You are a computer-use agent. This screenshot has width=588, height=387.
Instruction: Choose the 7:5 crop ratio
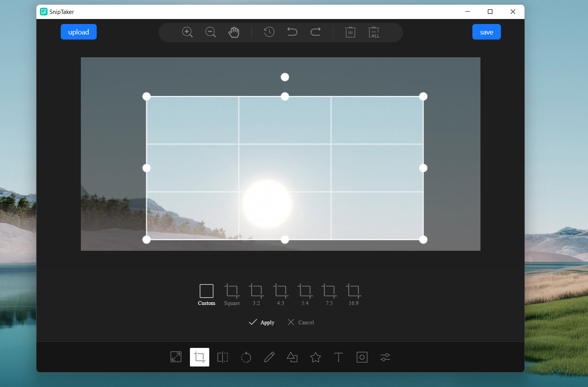point(329,295)
